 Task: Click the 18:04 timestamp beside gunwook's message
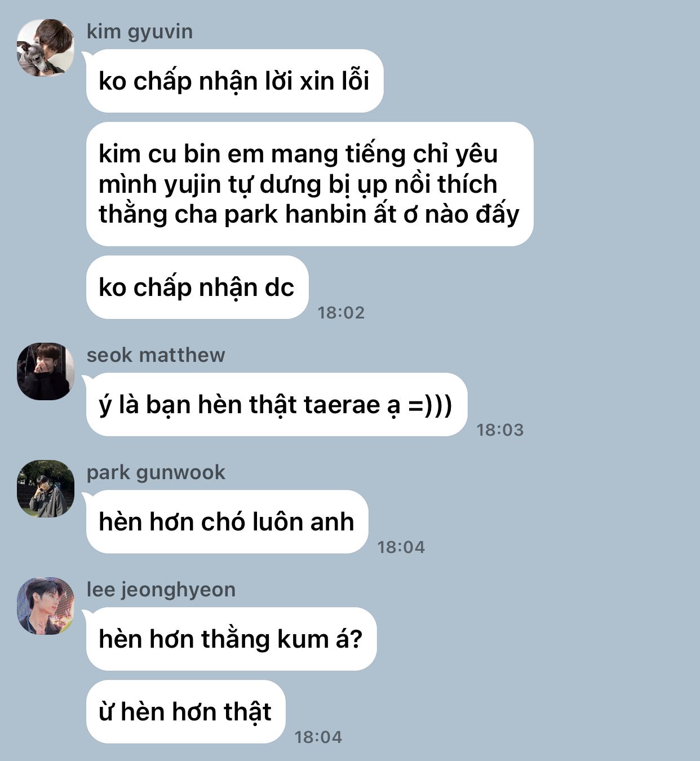click(x=401, y=547)
